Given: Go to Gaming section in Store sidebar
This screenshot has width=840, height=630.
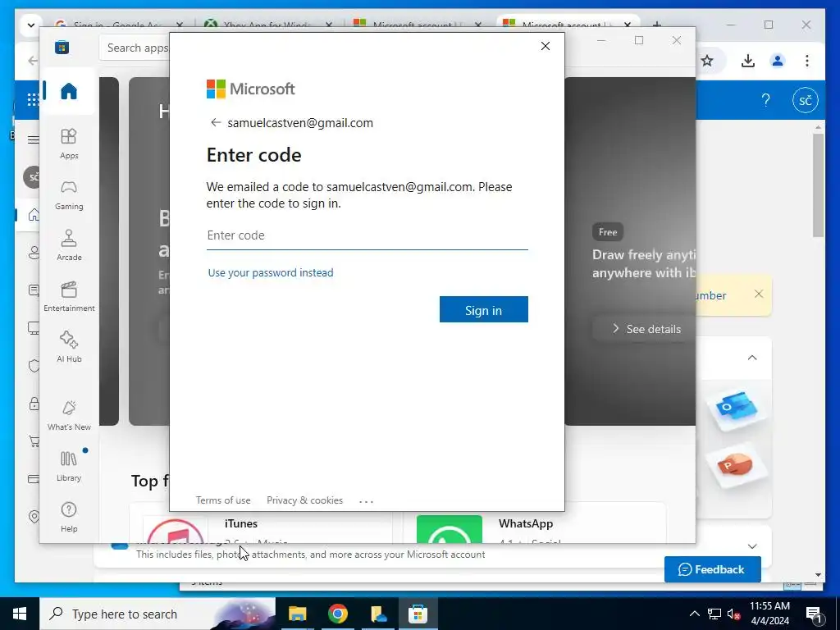Looking at the screenshot, I should point(69,195).
